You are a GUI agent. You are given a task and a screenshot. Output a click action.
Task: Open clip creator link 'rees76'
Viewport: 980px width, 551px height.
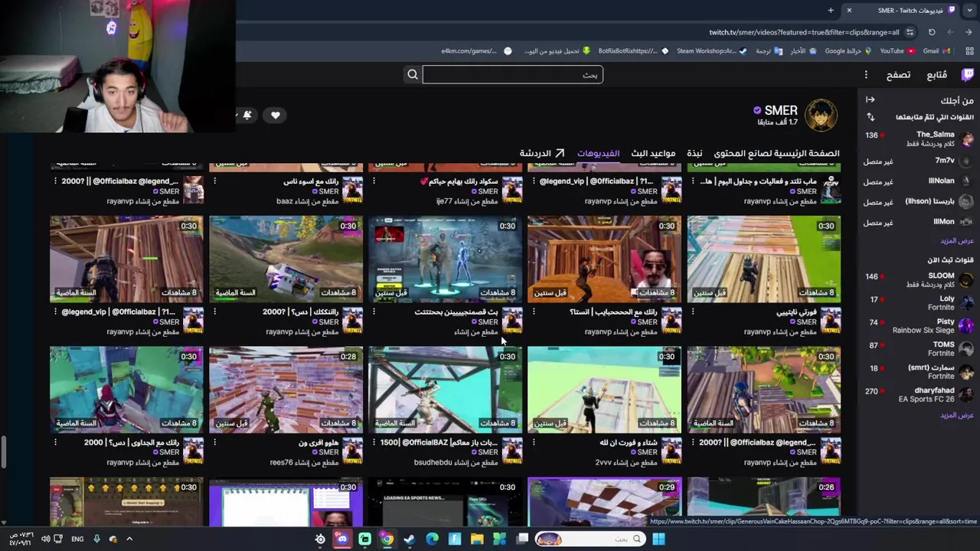pyautogui.click(x=282, y=463)
